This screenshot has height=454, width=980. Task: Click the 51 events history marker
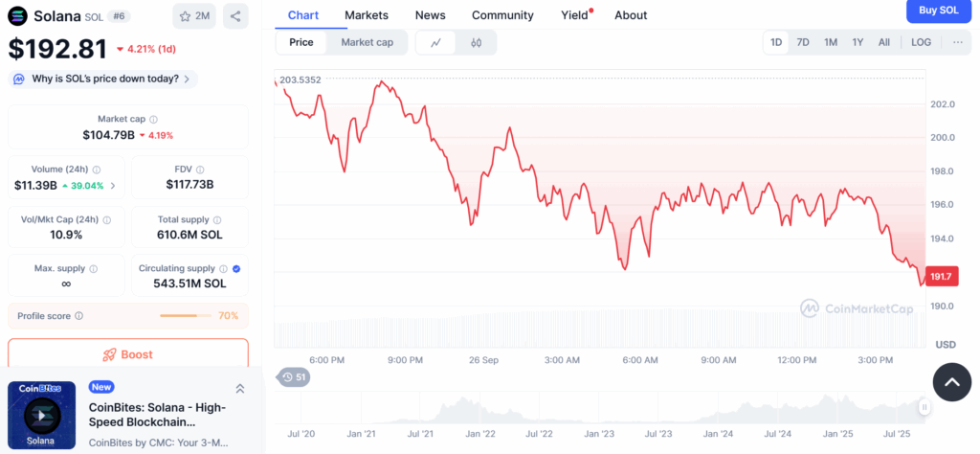294,377
